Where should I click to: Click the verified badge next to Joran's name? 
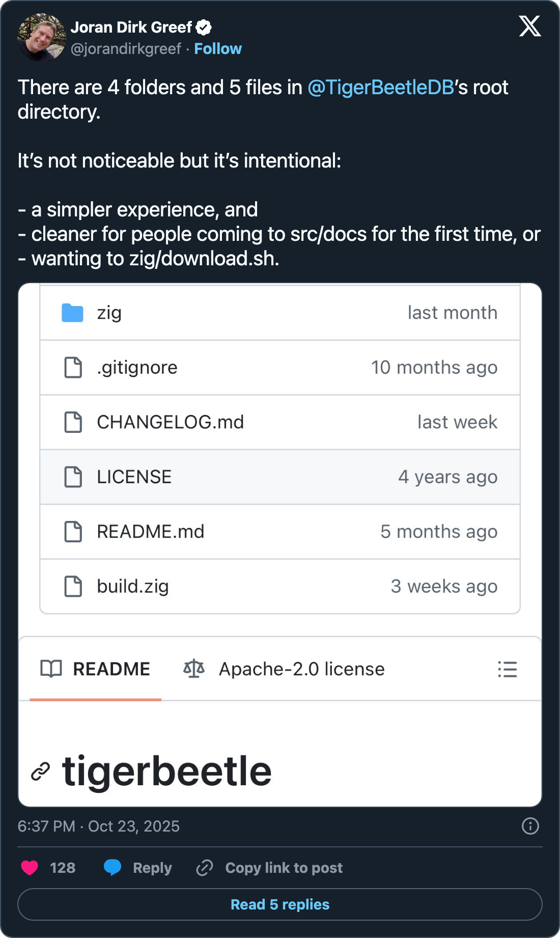coord(204,27)
